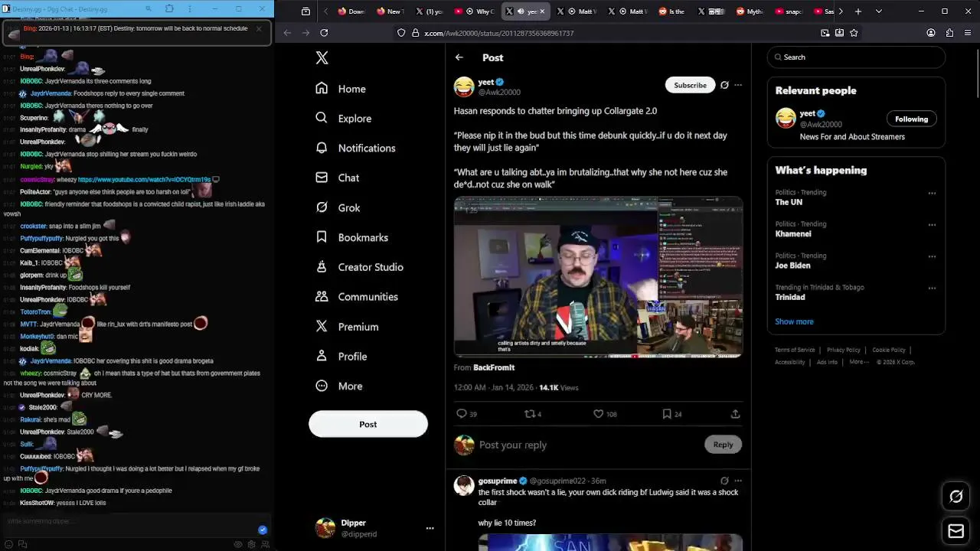Image resolution: width=980 pixels, height=551 pixels.
Task: Mute the playing yeet tab audio
Action: point(521,11)
